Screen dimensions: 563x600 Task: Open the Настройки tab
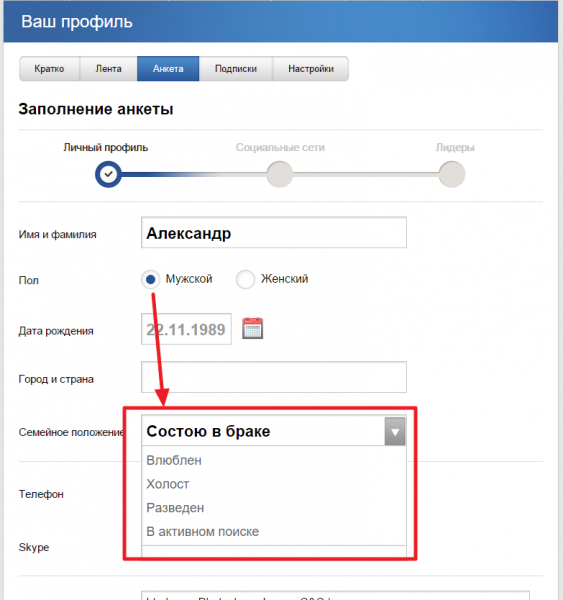tap(311, 69)
